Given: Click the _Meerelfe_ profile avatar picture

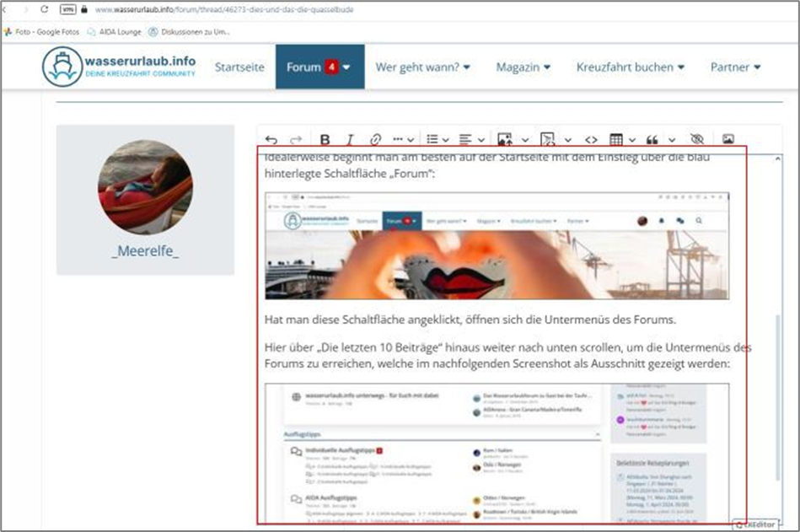Looking at the screenshot, I should [x=145, y=187].
